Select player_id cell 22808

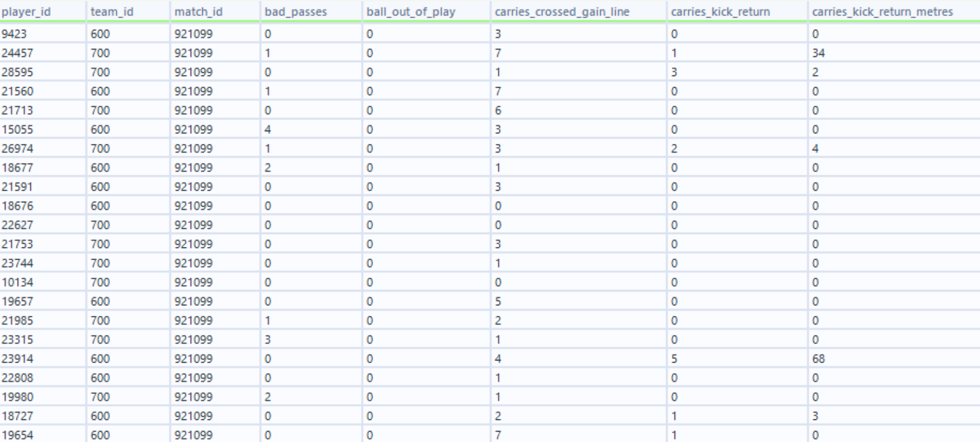(x=42, y=378)
